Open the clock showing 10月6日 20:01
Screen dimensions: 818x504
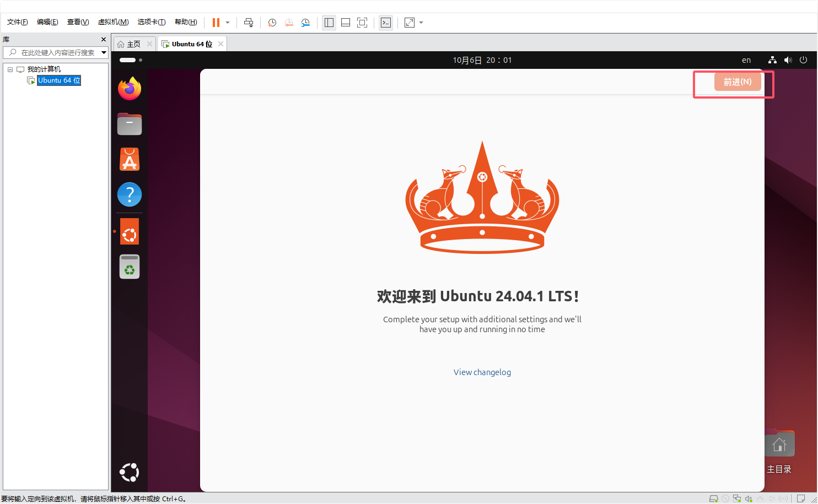(x=482, y=60)
